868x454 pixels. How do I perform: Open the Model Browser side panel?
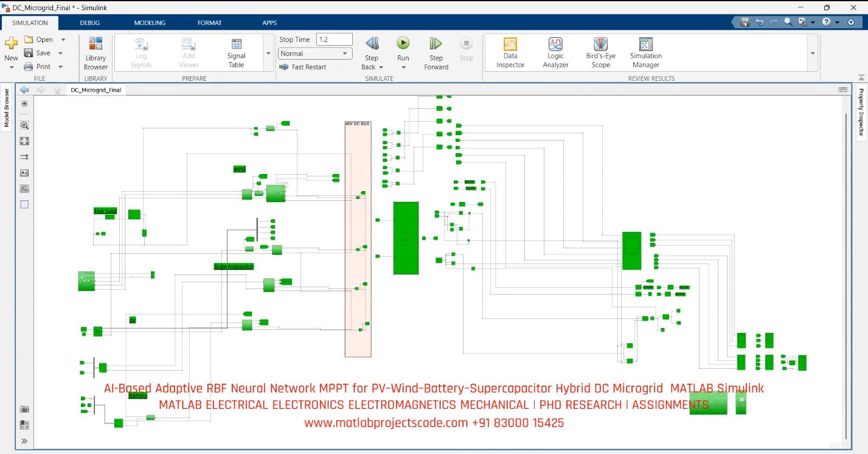(7, 108)
